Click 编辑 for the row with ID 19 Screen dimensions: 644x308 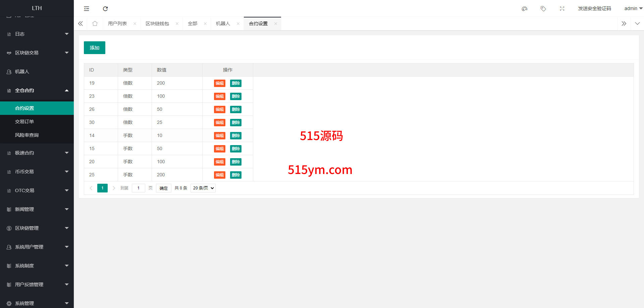tap(220, 83)
